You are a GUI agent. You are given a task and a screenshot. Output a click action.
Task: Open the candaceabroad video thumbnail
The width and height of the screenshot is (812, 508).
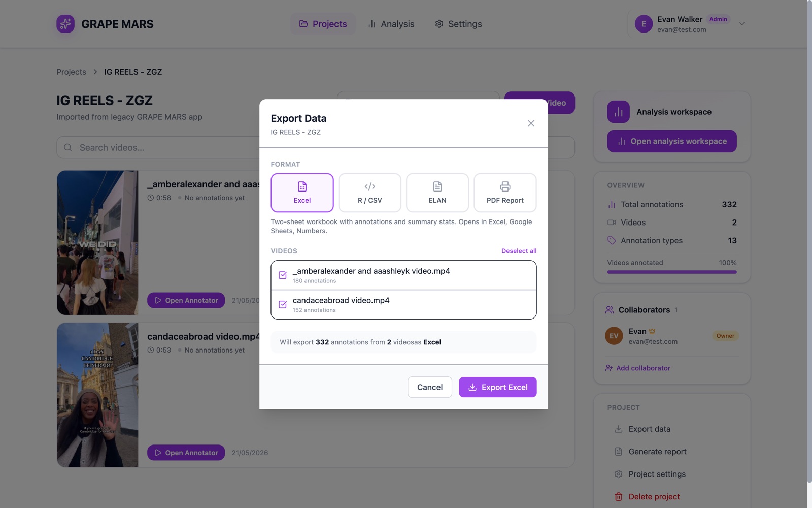(x=97, y=395)
